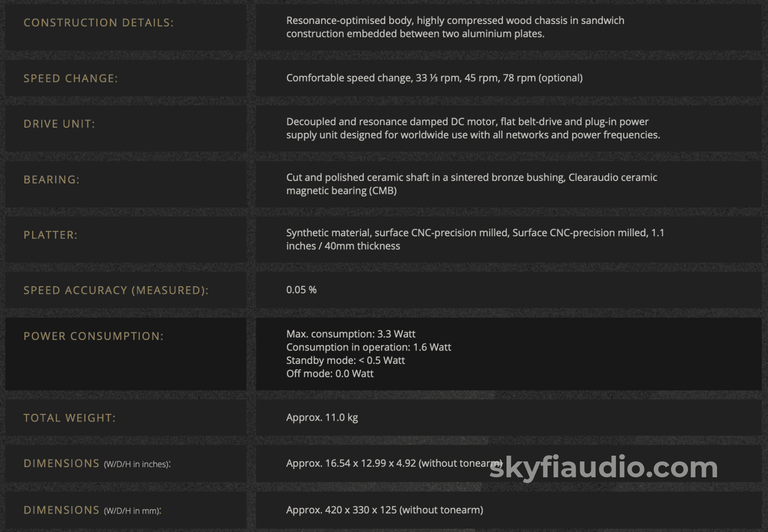Click the Platter label
768x532 pixels.
tap(50, 235)
